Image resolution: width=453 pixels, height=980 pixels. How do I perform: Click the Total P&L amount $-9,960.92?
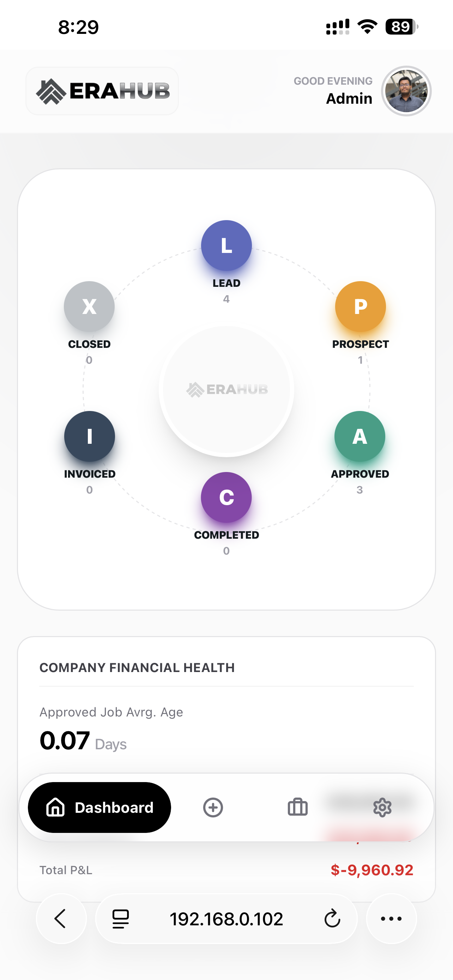coord(372,870)
